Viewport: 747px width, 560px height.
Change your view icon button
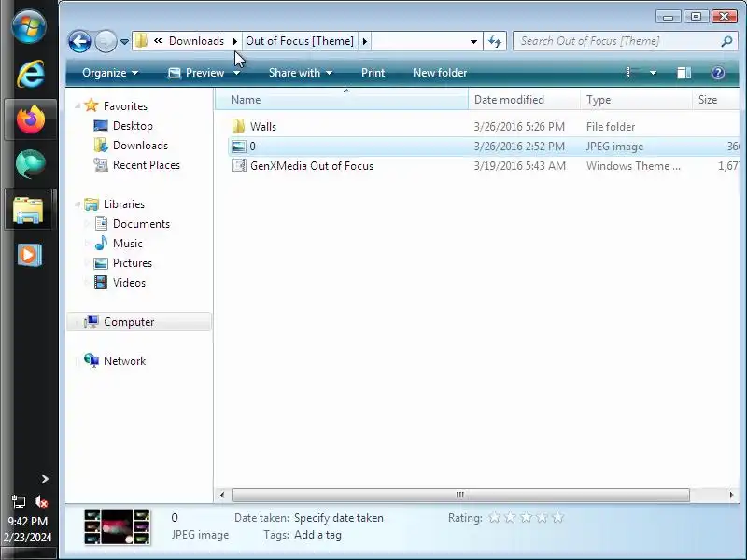[632, 73]
